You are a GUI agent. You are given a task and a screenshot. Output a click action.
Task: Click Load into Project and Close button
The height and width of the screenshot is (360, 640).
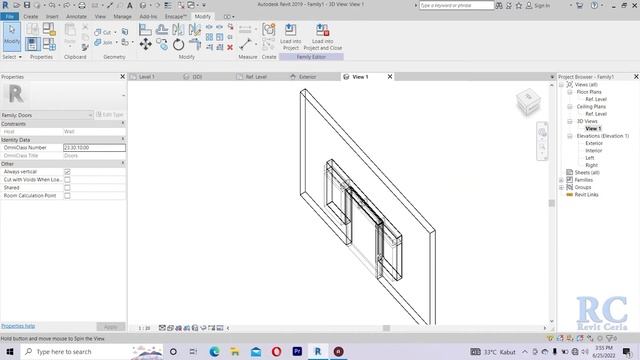[x=322, y=37]
